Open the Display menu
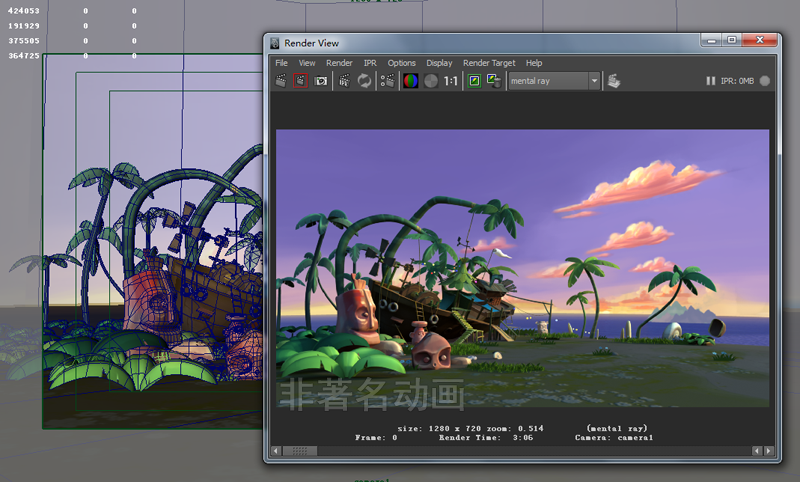 point(439,63)
